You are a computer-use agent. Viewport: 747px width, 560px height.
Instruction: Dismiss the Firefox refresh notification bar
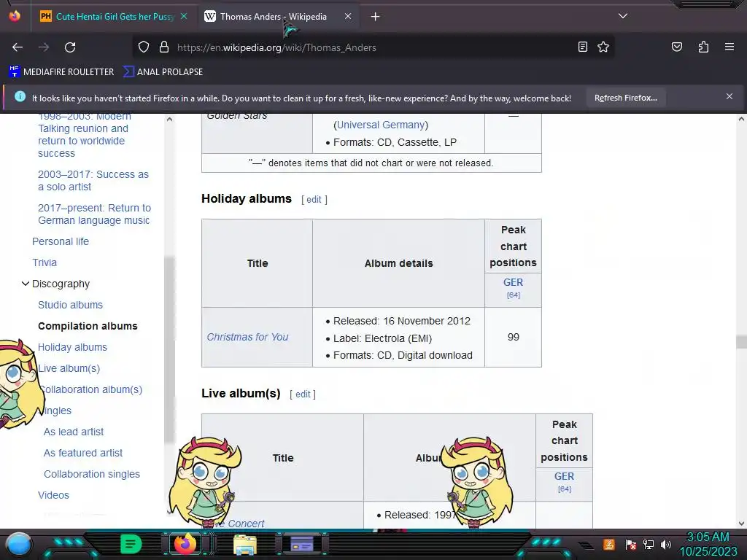coord(729,97)
